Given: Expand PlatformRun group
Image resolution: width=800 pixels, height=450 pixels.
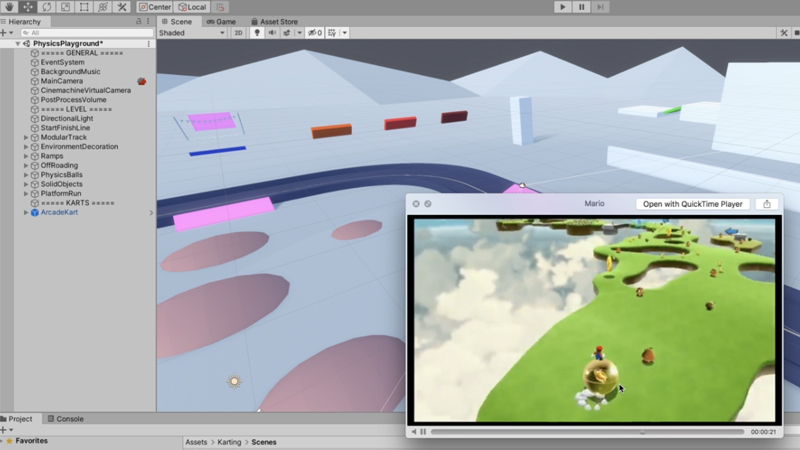Looking at the screenshot, I should (26, 193).
